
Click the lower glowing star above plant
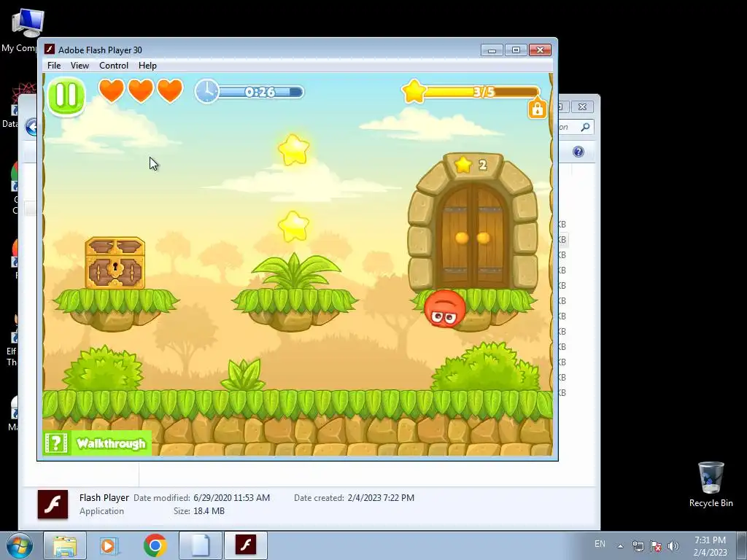tap(293, 226)
